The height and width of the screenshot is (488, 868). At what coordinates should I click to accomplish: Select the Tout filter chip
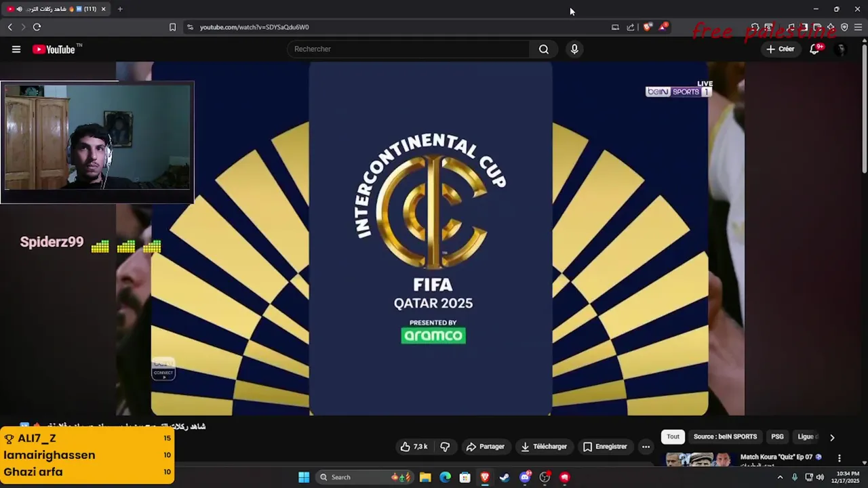pos(673,436)
